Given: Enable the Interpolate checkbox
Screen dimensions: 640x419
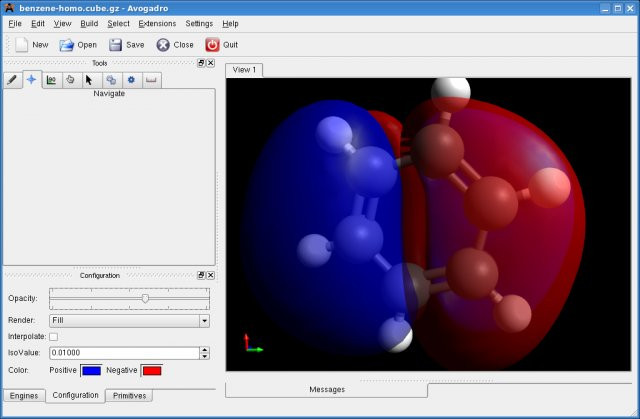Looking at the screenshot, I should coord(54,336).
